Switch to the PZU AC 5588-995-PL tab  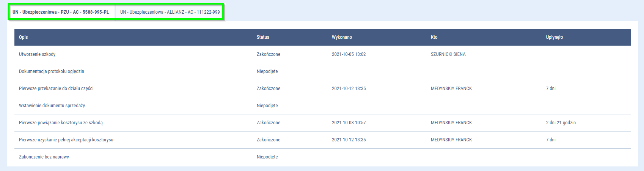61,12
